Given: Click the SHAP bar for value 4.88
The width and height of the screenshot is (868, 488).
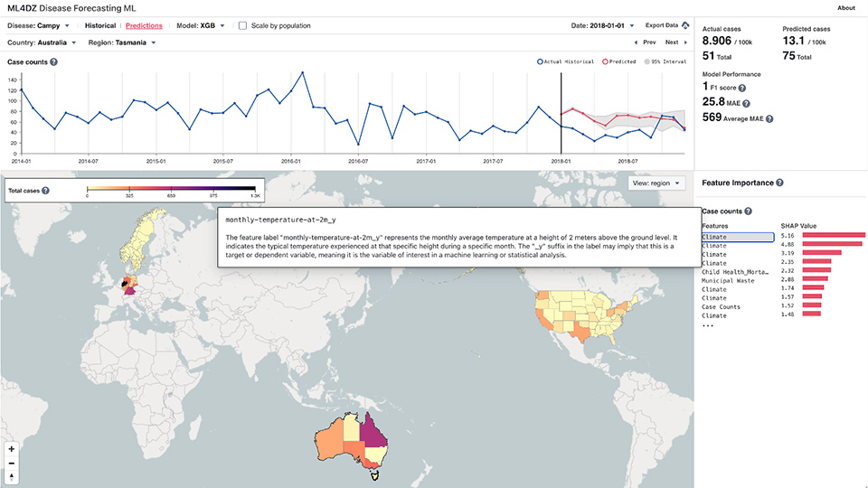Looking at the screenshot, I should pos(832,244).
